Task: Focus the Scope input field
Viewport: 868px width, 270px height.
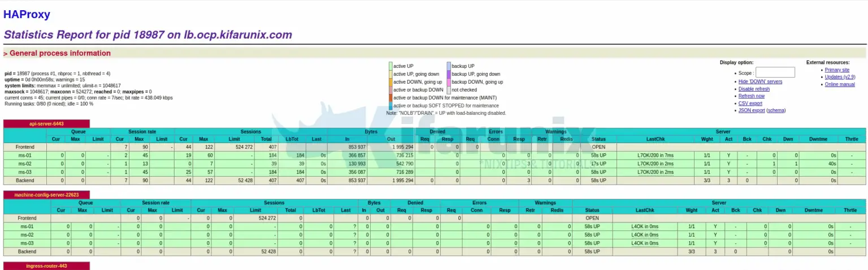Action: pyautogui.click(x=775, y=72)
